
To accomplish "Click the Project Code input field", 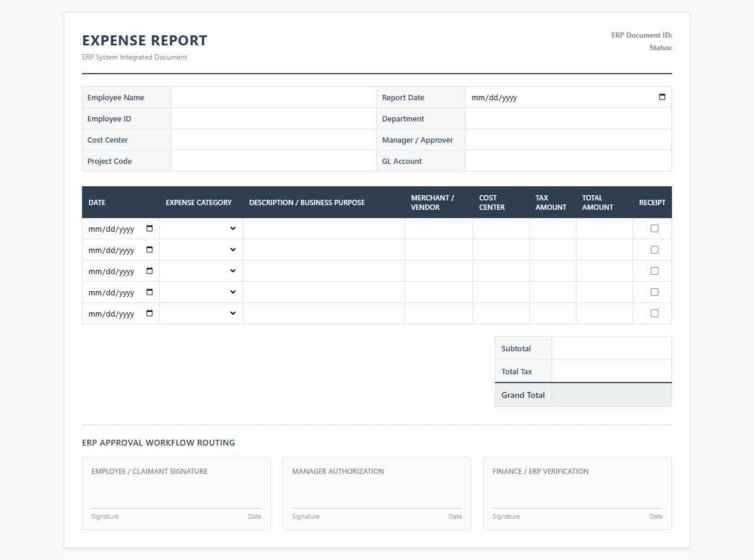I will coord(274,161).
